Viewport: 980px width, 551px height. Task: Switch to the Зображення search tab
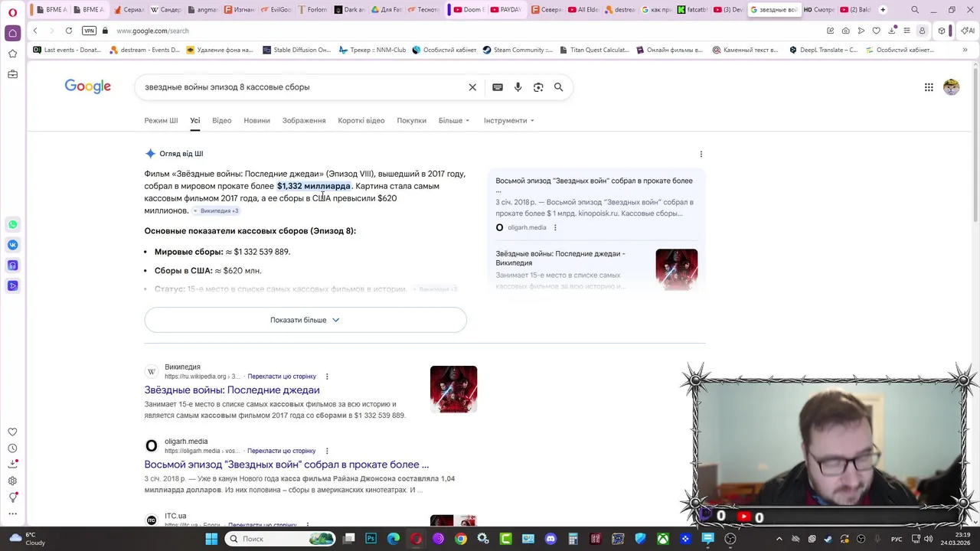(x=304, y=120)
